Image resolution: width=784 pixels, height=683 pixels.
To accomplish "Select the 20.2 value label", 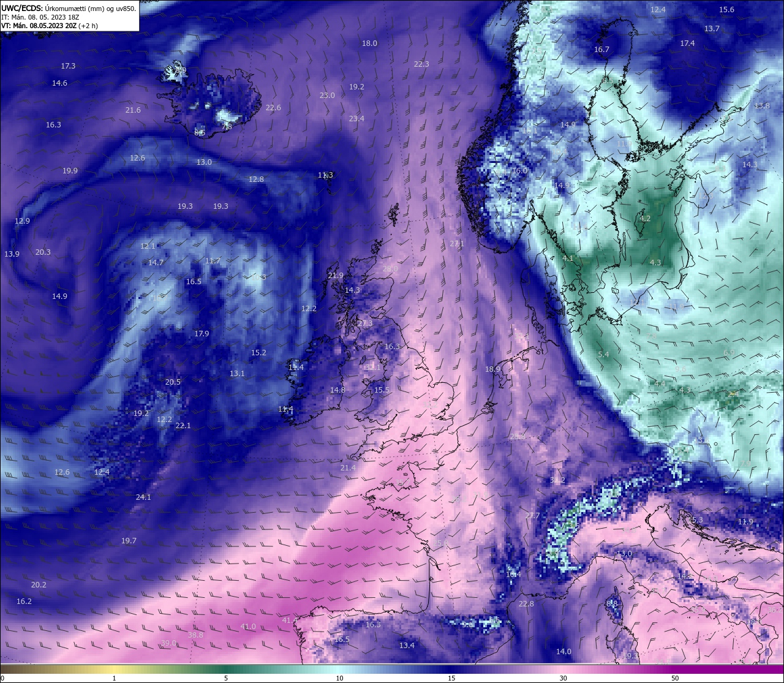I will (x=39, y=585).
